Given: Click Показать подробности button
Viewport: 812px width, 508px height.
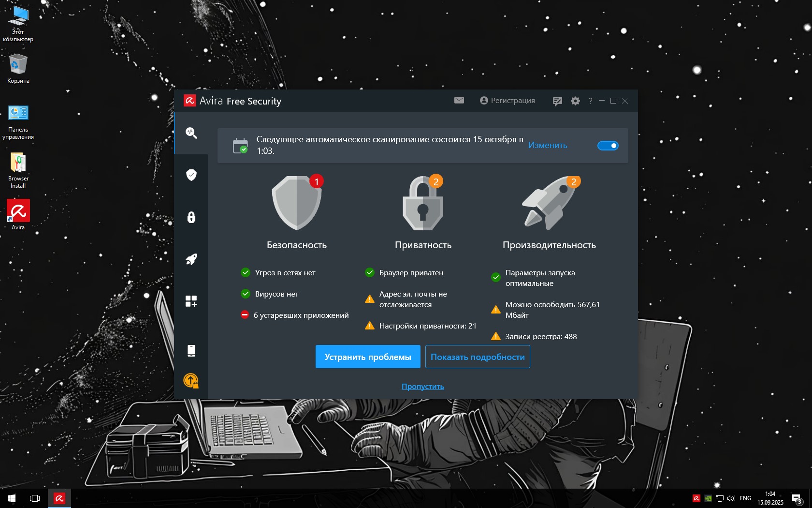Looking at the screenshot, I should pos(478,357).
